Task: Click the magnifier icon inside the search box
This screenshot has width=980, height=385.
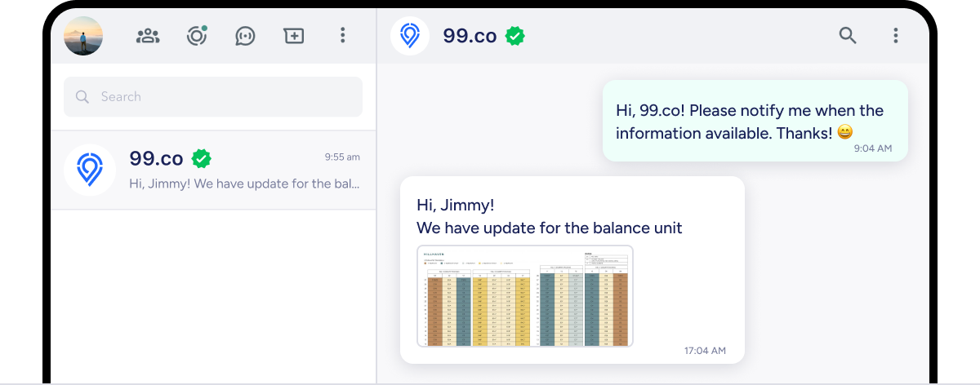Action: click(82, 96)
